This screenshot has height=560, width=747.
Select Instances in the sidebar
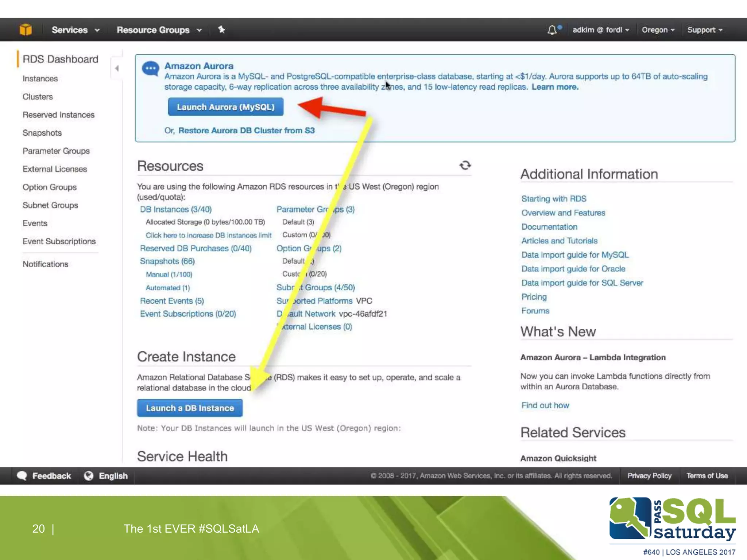tap(40, 79)
